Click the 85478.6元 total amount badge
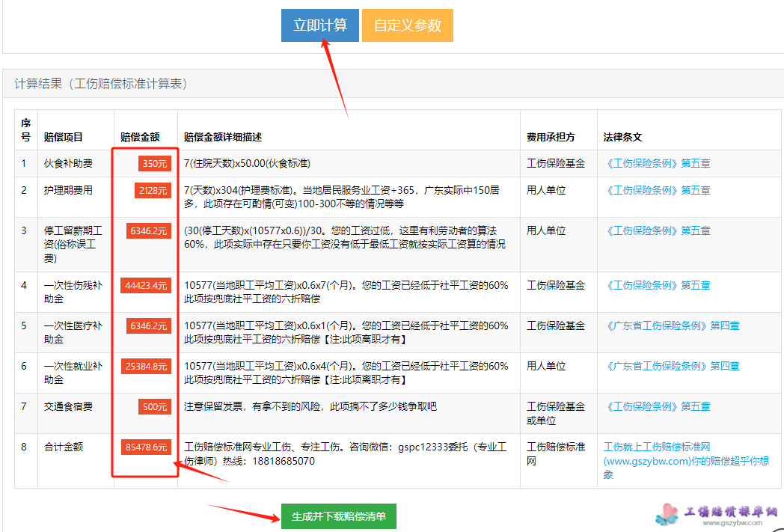The image size is (784, 532). click(x=147, y=447)
